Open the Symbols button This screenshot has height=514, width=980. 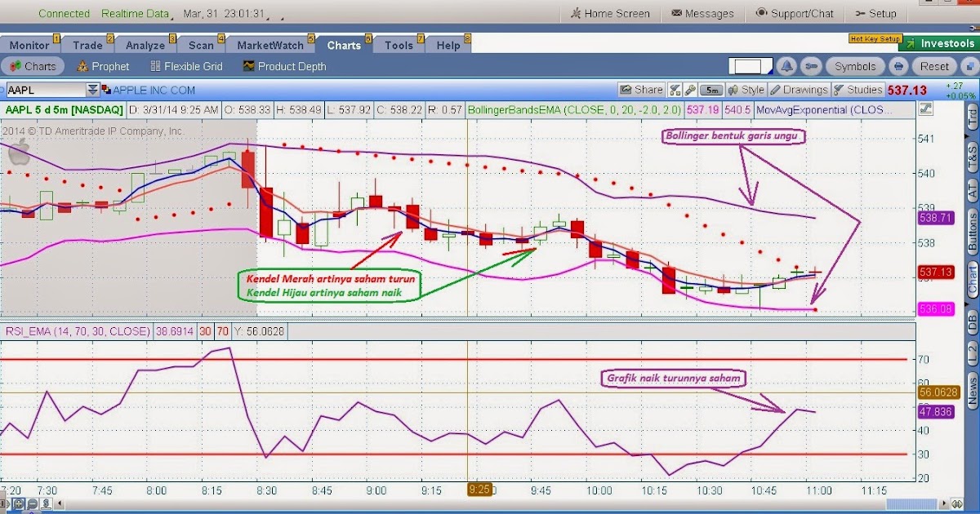(x=855, y=66)
